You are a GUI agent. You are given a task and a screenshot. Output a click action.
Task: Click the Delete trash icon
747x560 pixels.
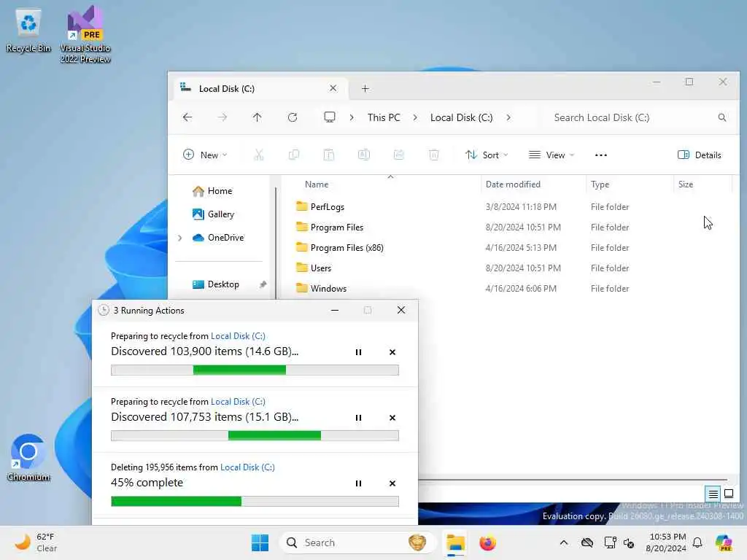[434, 155]
